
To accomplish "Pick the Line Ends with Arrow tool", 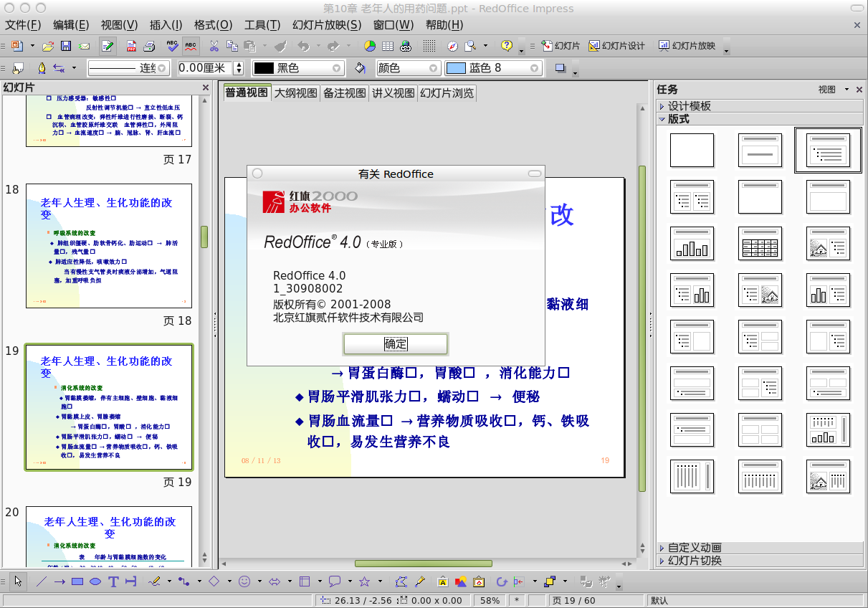I will pos(59,581).
